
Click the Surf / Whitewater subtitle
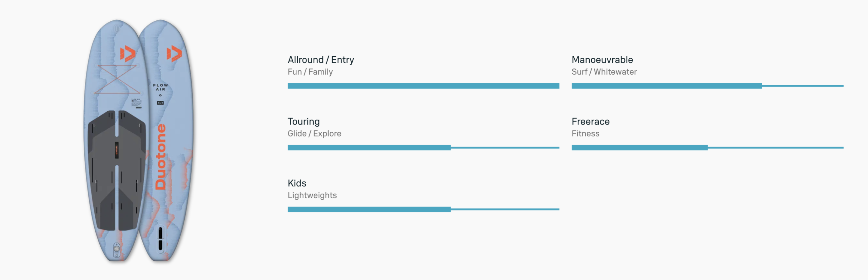[604, 72]
